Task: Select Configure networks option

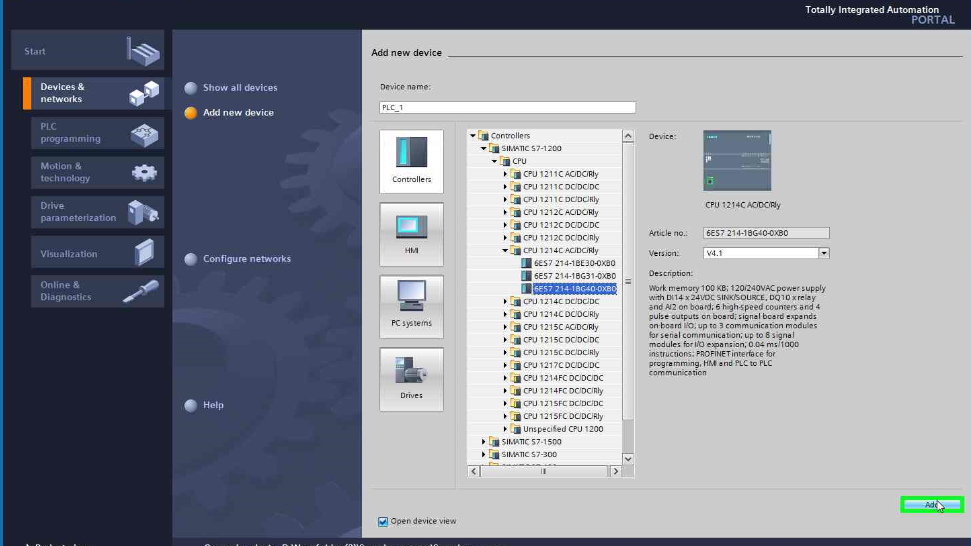Action: tap(238, 259)
